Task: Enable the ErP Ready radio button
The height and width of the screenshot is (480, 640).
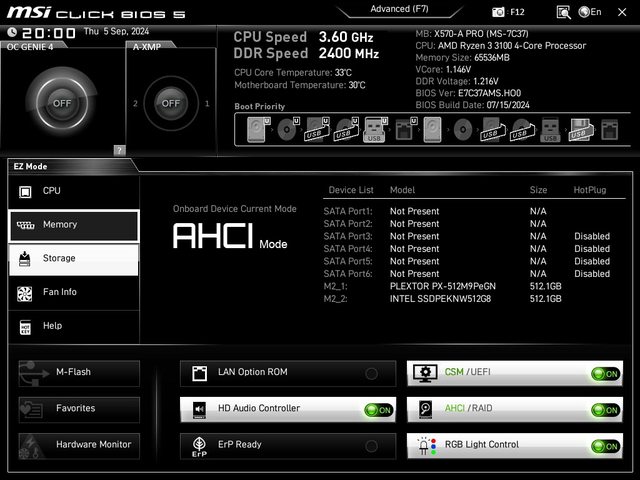Action: tap(372, 446)
